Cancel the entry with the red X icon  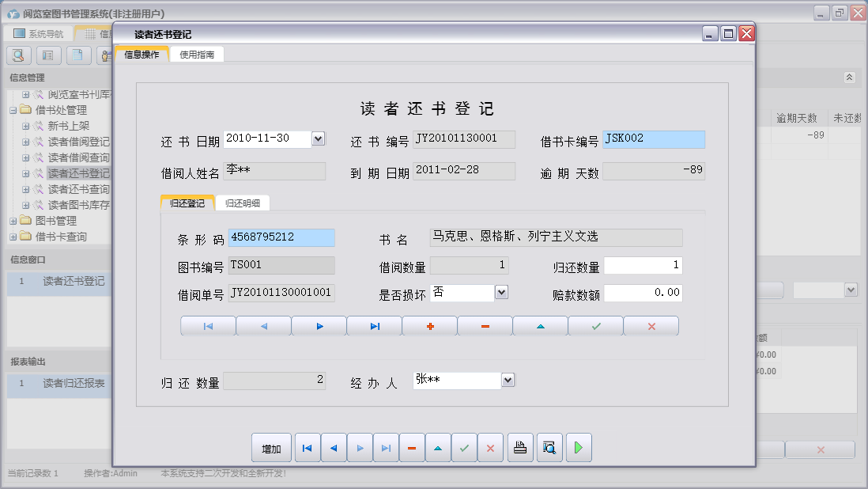(x=650, y=324)
